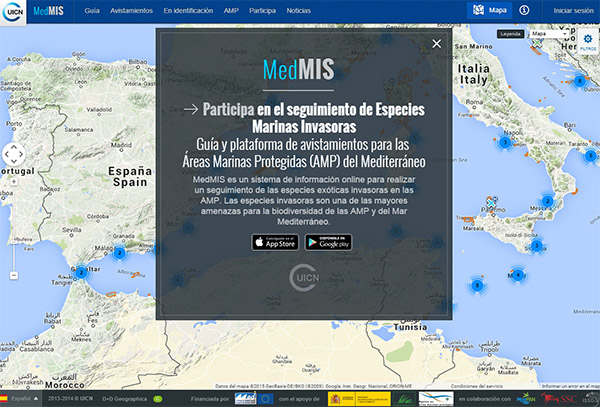Click the map pan left arrow

pos(7,155)
